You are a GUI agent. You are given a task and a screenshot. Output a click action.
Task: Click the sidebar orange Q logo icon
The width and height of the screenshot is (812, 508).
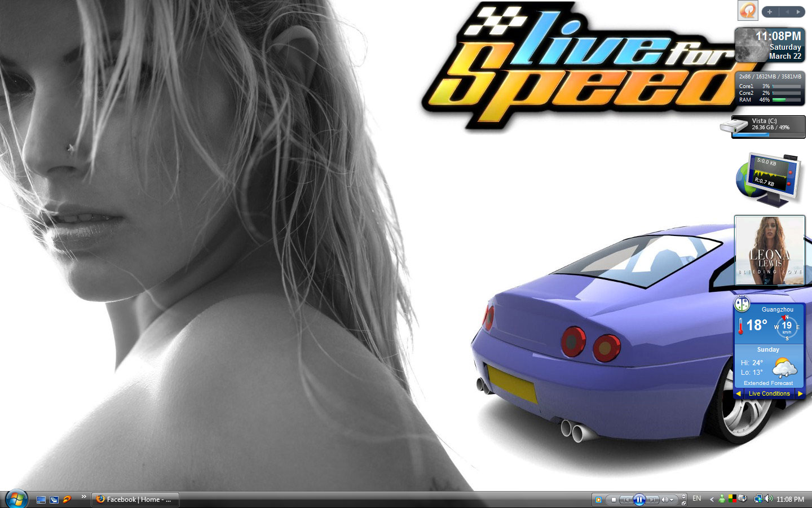748,10
